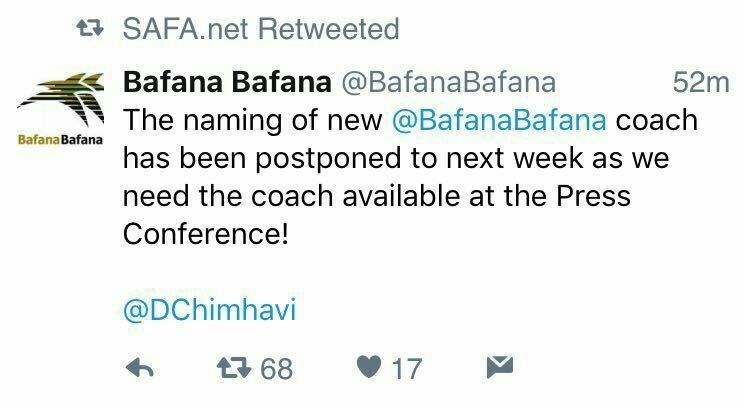
Task: Click the SAFA.net name in the retweeted line
Action: [183, 30]
